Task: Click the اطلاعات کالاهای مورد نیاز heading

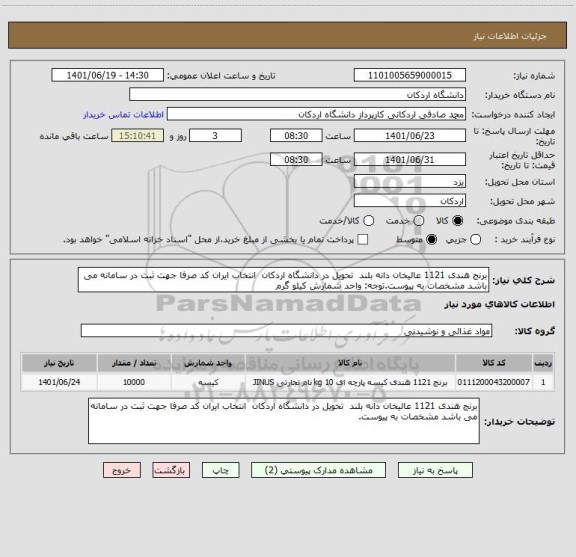Action: 500,305
